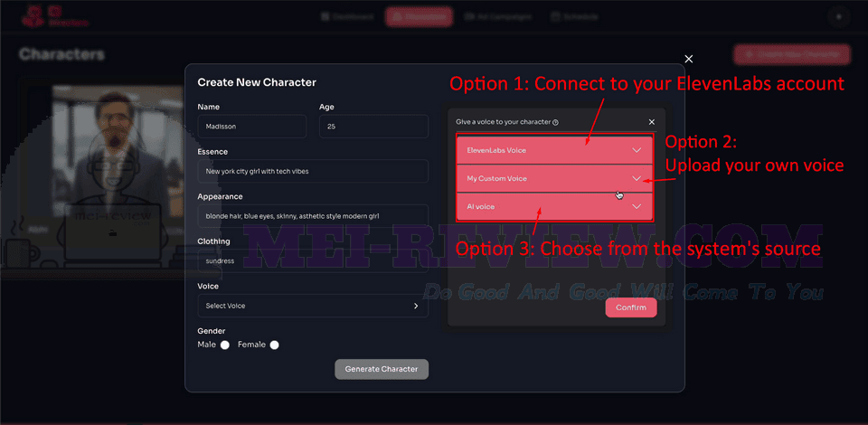Screen dimensions: 868x425
Task: Click the Name field containing Madisson
Action: coord(252,127)
